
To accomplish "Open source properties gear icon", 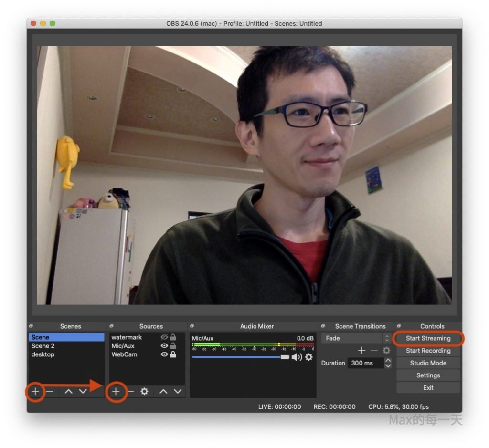I will (144, 392).
